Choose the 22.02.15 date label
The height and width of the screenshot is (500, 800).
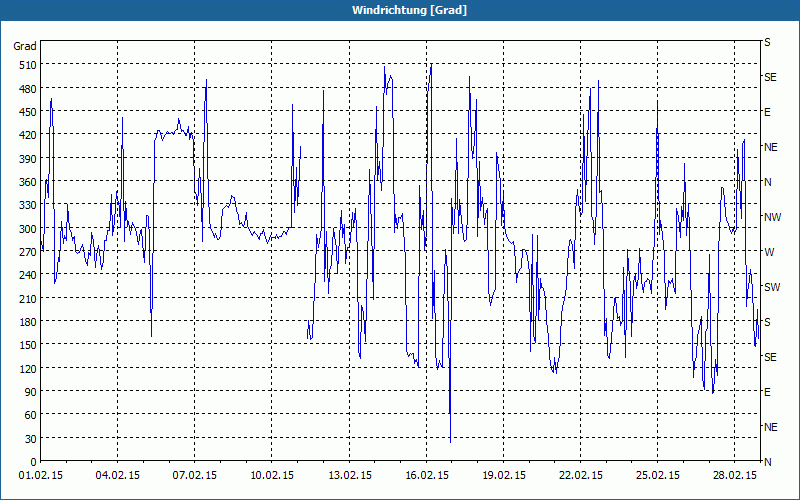(x=581, y=476)
